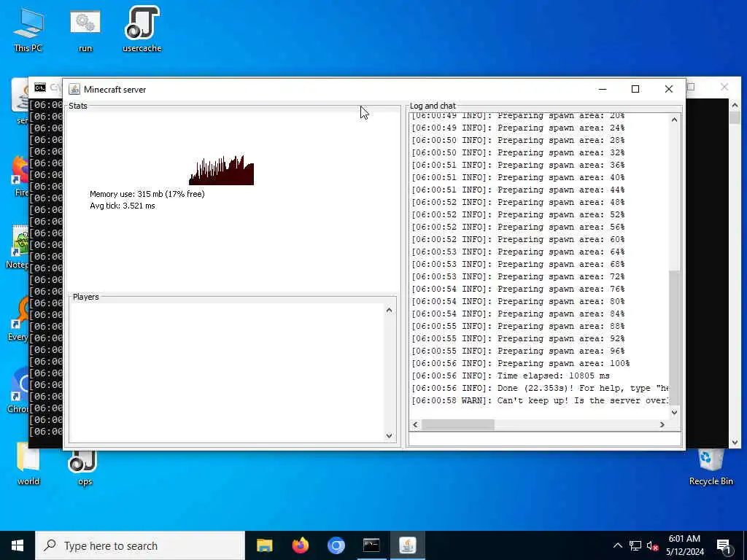Click the taskbar search box
The image size is (747, 560).
coord(140,545)
